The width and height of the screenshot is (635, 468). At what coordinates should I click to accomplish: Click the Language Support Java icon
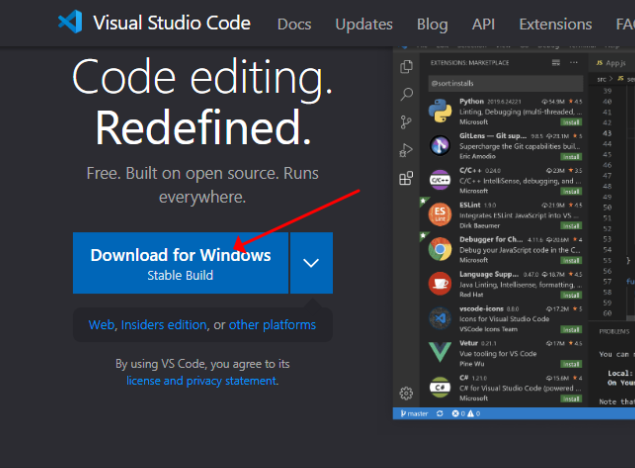click(440, 284)
